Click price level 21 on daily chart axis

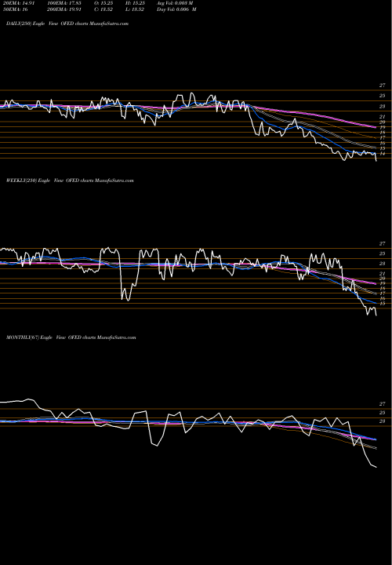tap(383, 117)
